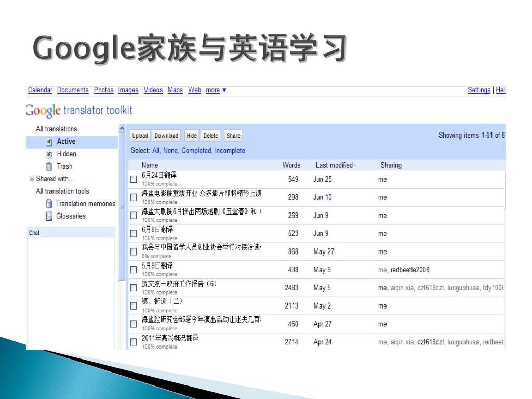
Task: Tick the checkbox for 镇、街道（二）
Action: [134, 305]
